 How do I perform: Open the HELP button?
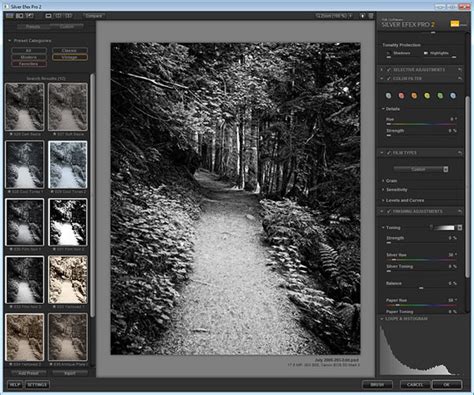tap(14, 384)
